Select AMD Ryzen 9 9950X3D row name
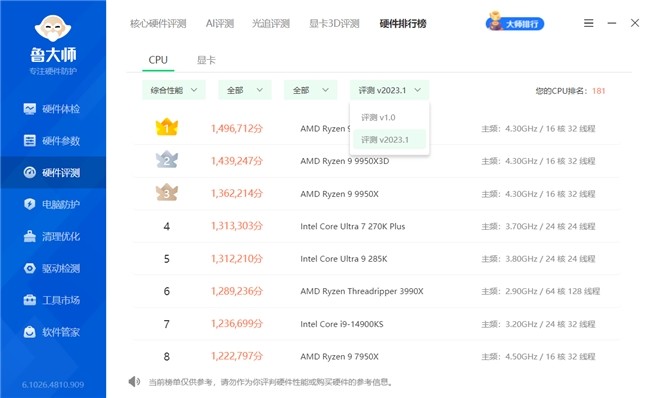Screen dimensions: 650x398 (x=345, y=161)
